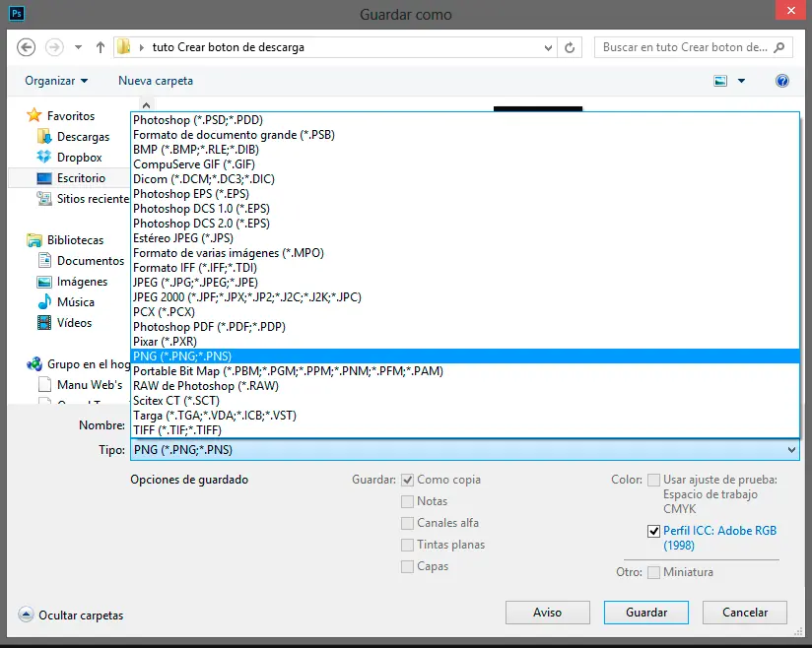Viewport: 812px width, 648px height.
Task: Toggle the Perfil ICC Adobe RGB checkbox
Action: click(653, 531)
